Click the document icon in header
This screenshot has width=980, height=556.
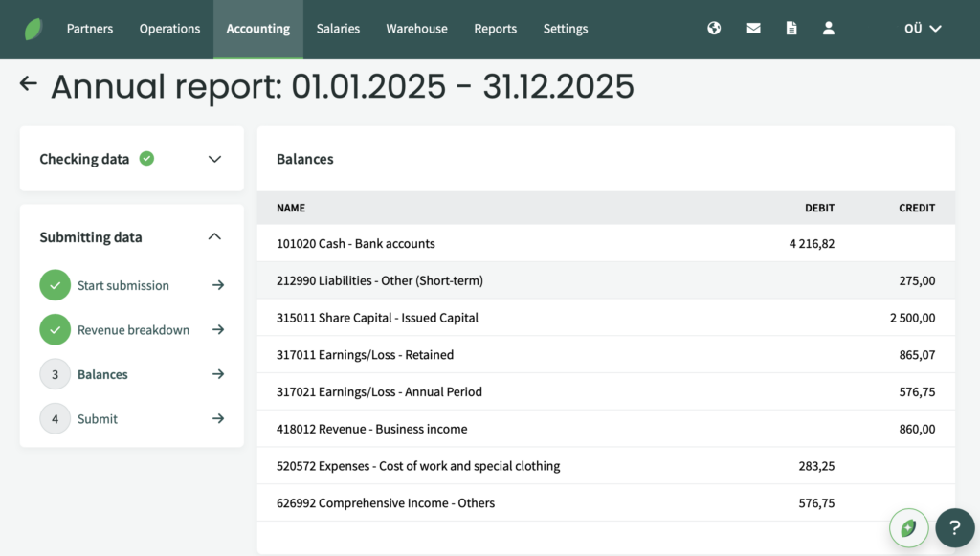pos(791,28)
